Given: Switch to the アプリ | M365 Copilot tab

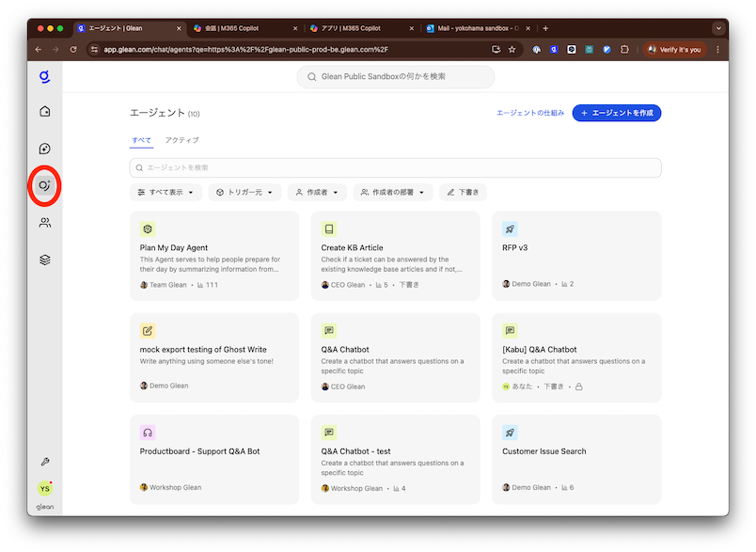Looking at the screenshot, I should [362, 28].
